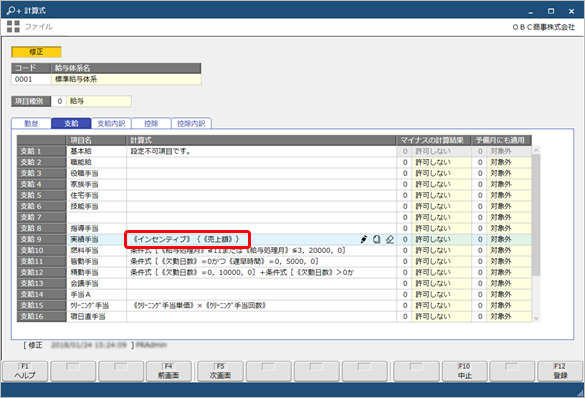Open the 控除 tab
This screenshot has width=585, height=398.
(151, 123)
